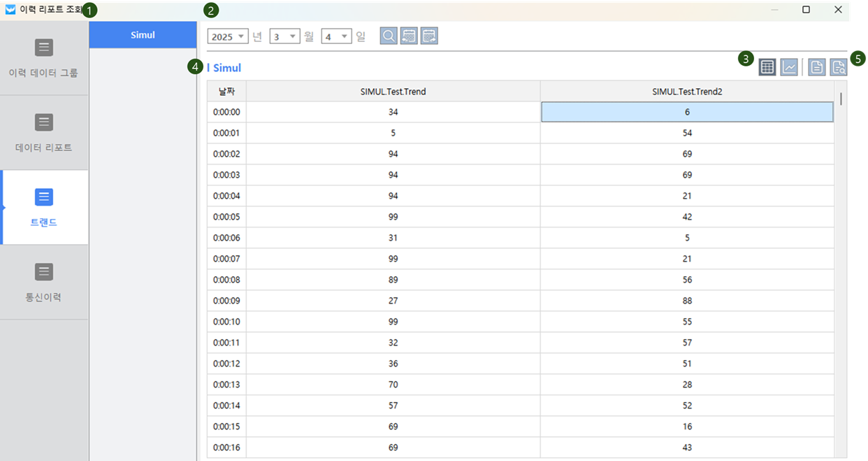Switch to table grid view

(x=767, y=67)
